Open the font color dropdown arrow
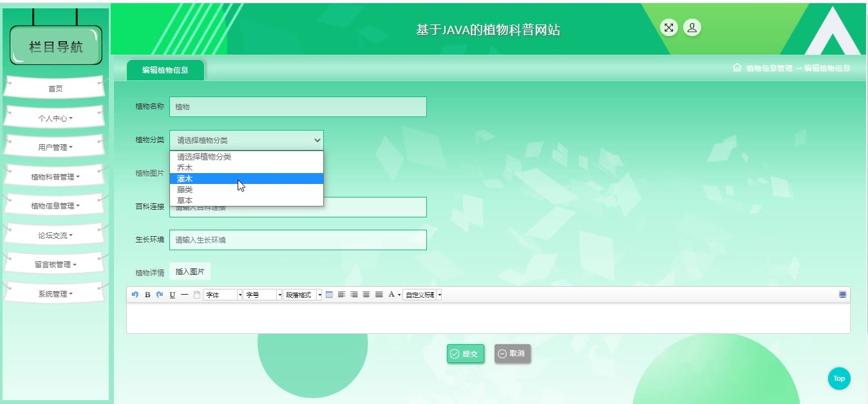Viewport: 868px width, 404px height. pyautogui.click(x=399, y=295)
